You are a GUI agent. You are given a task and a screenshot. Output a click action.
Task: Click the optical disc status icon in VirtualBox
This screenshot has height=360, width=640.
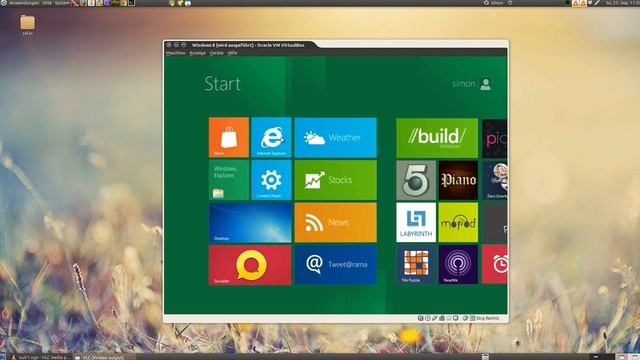(428, 318)
